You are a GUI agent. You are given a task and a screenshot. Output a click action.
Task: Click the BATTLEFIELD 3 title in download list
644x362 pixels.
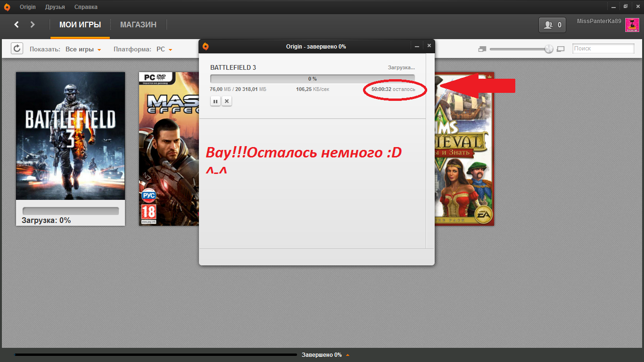[233, 67]
